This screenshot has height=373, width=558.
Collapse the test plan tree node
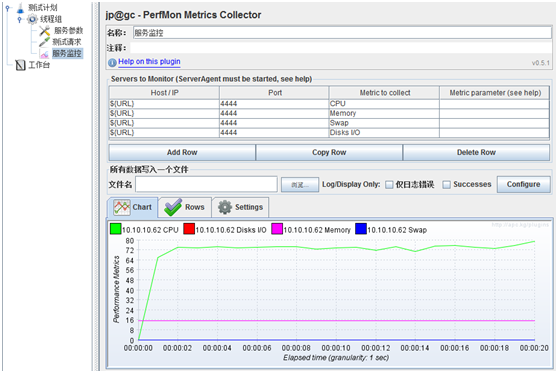coord(7,7)
